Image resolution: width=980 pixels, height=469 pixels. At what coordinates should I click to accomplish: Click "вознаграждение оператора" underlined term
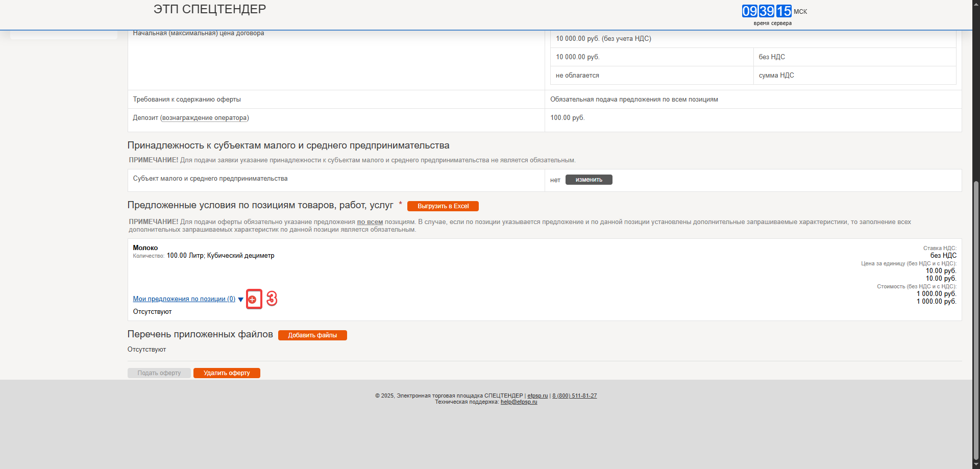click(x=204, y=118)
